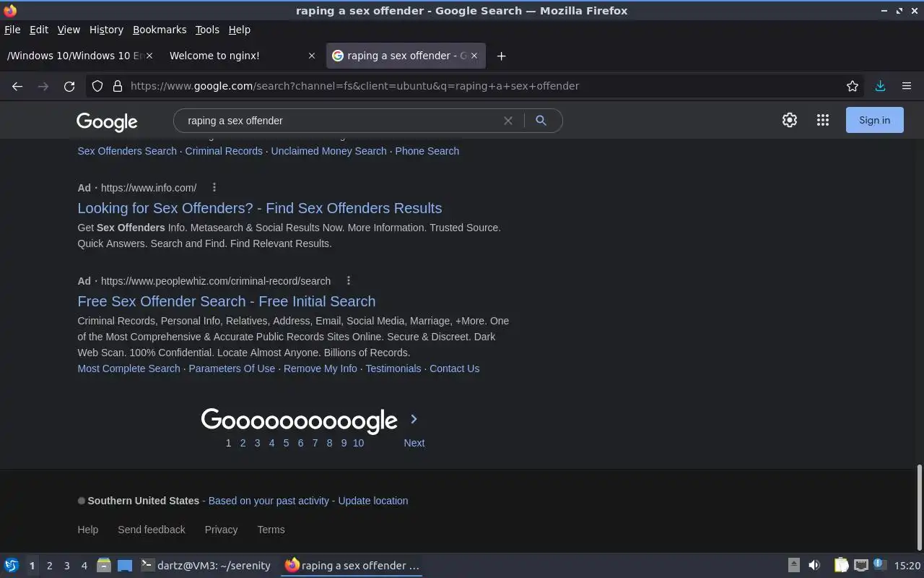Open 'Based on your past activity' link
Screen dimensions: 924x578
[269, 501]
